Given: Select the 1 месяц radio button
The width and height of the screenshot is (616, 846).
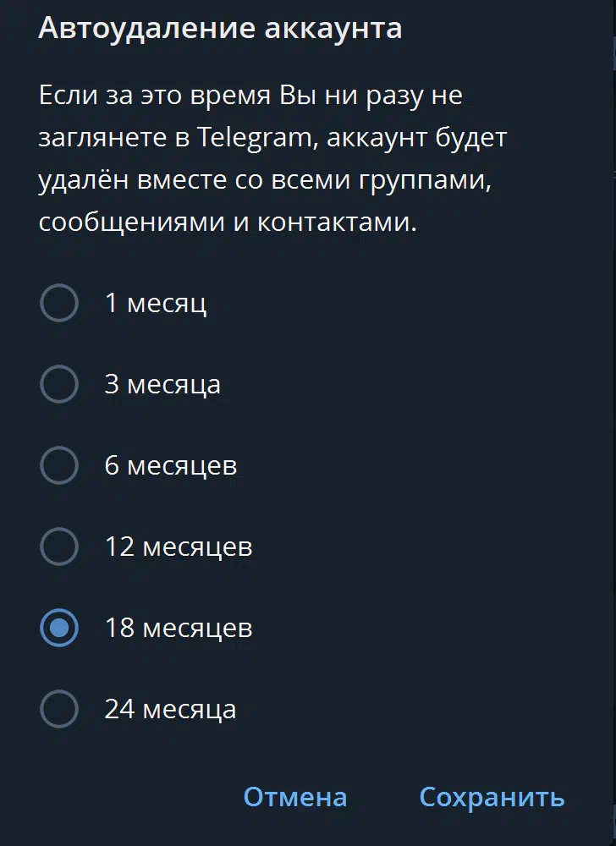Looking at the screenshot, I should (59, 303).
